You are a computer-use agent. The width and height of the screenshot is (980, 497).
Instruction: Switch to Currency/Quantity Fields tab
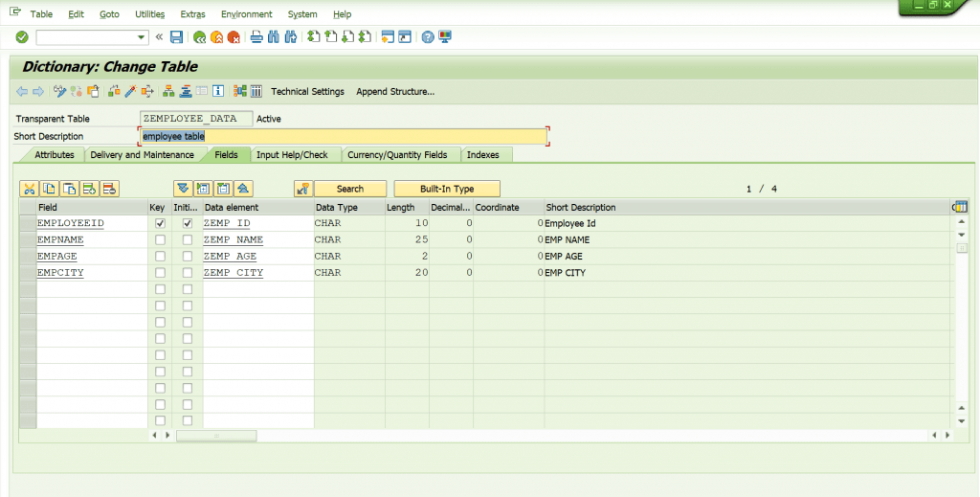pyautogui.click(x=397, y=154)
